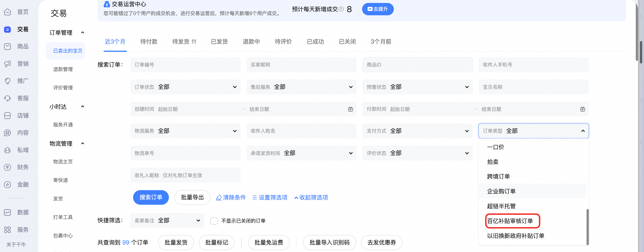Open the 财务 yen coin icon
The image size is (644, 252).
8,167
